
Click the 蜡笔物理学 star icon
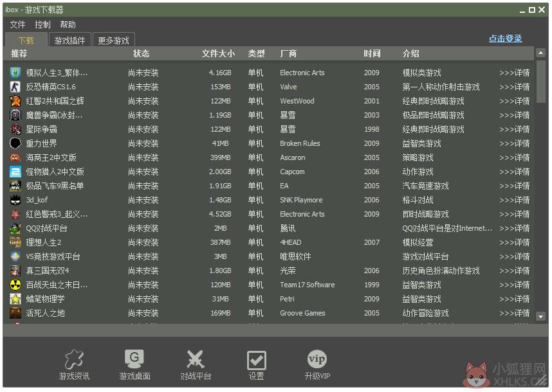tap(15, 299)
